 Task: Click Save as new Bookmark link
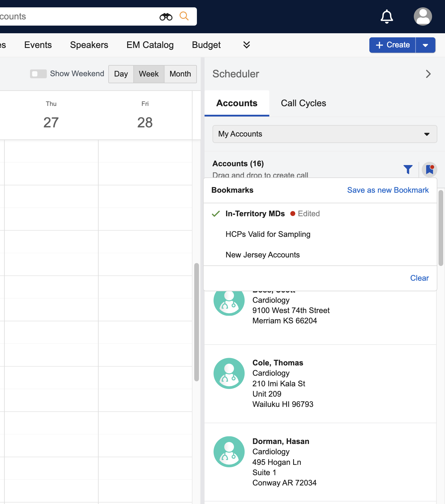tap(388, 190)
